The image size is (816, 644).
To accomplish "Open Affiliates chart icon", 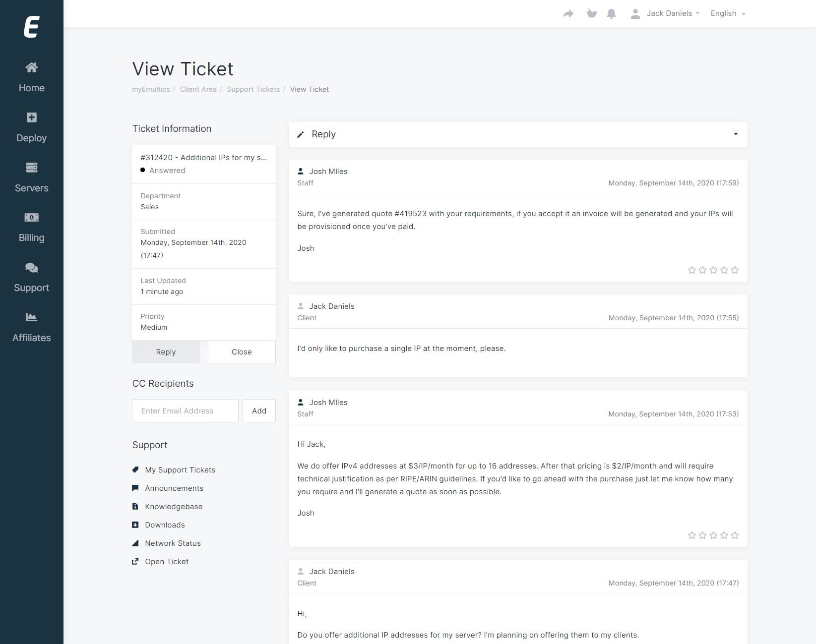I will [x=31, y=317].
